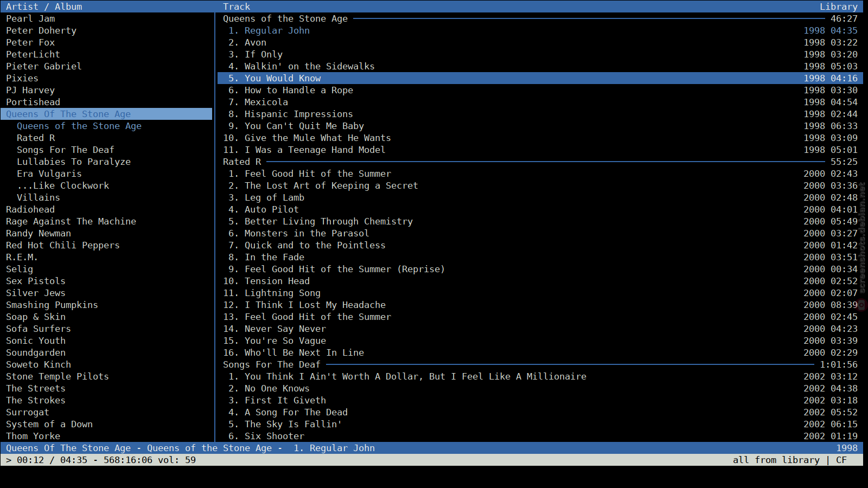Select the track Auto Pilot
The image size is (868, 488).
click(x=540, y=209)
